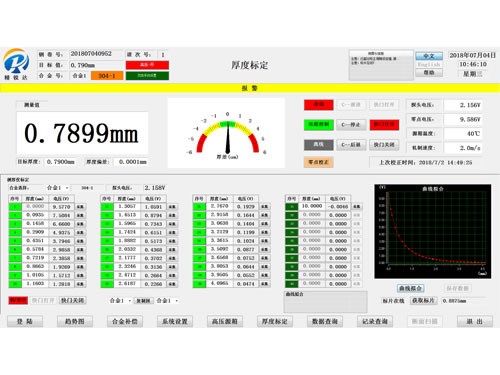Click the C--后退 button

click(351, 145)
